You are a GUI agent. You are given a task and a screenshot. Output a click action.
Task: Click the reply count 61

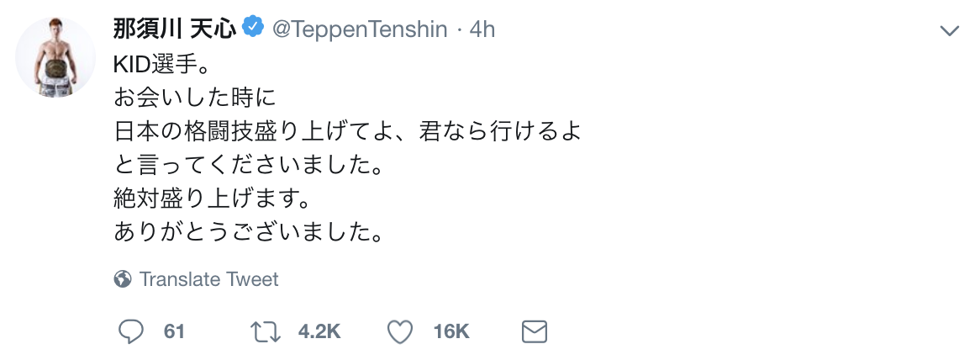[x=174, y=331]
